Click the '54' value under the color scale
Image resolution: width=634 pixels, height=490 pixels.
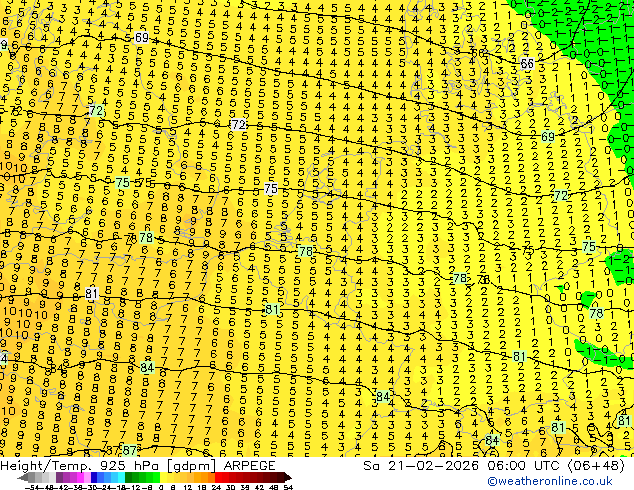point(287,487)
